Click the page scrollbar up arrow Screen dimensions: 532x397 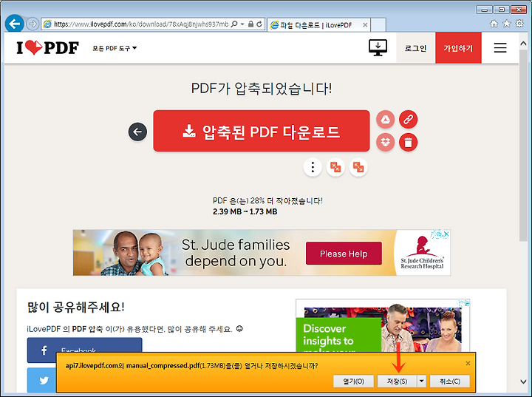[x=523, y=44]
